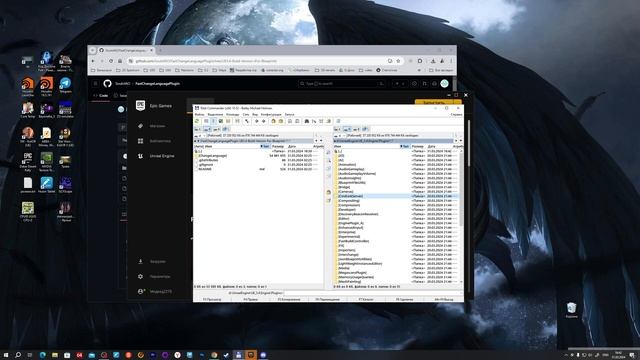Click GitHub search box
Screen dimensions: 640x360
[341, 83]
